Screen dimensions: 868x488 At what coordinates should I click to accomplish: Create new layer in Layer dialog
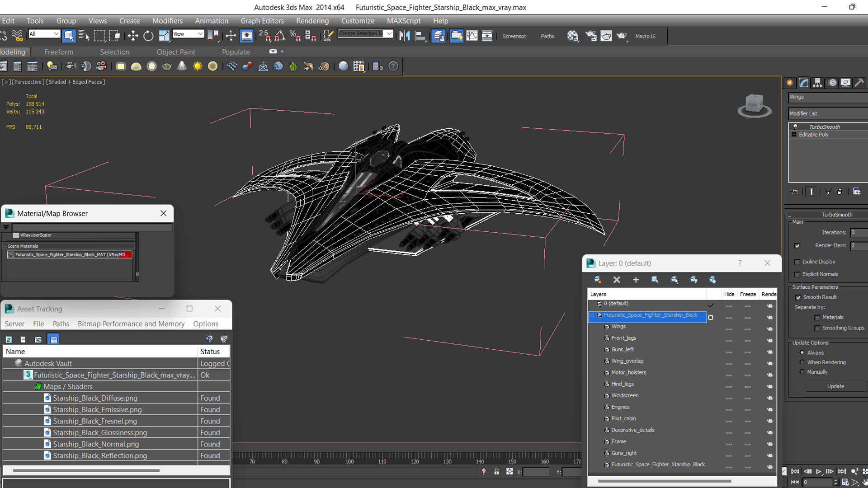597,280
